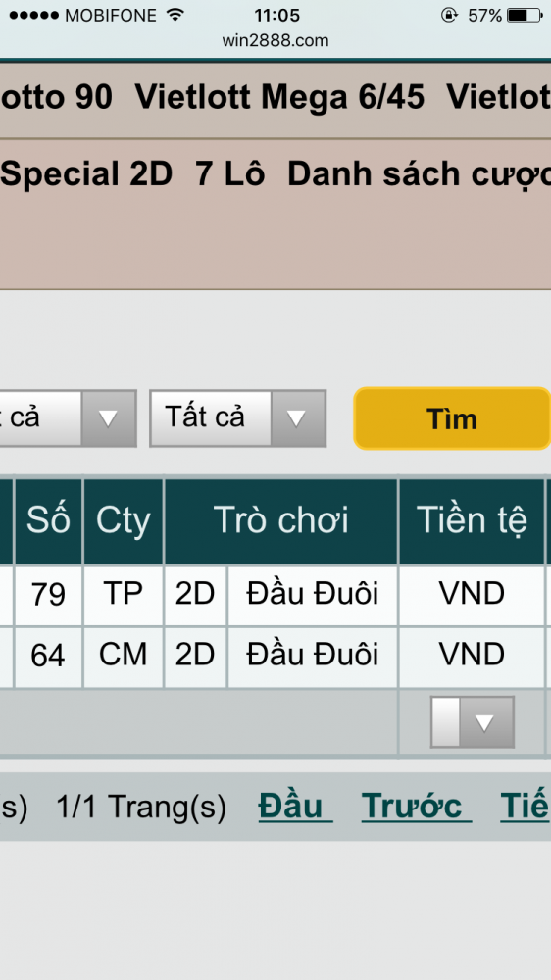Open the win2888.com address bar
This screenshot has height=980, width=551.
pos(275,40)
